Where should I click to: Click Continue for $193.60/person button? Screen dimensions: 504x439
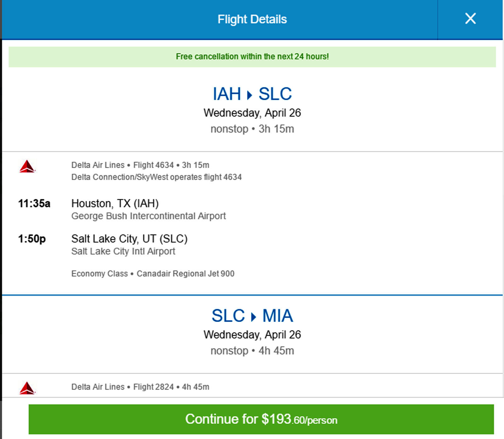[x=261, y=419]
